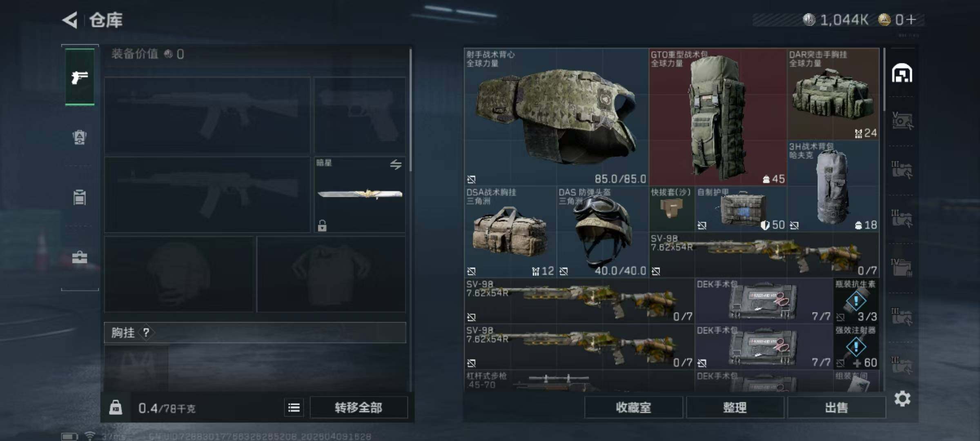Swap melee weapon using arrows on 暗星 slot
The height and width of the screenshot is (441, 980).
(x=395, y=165)
